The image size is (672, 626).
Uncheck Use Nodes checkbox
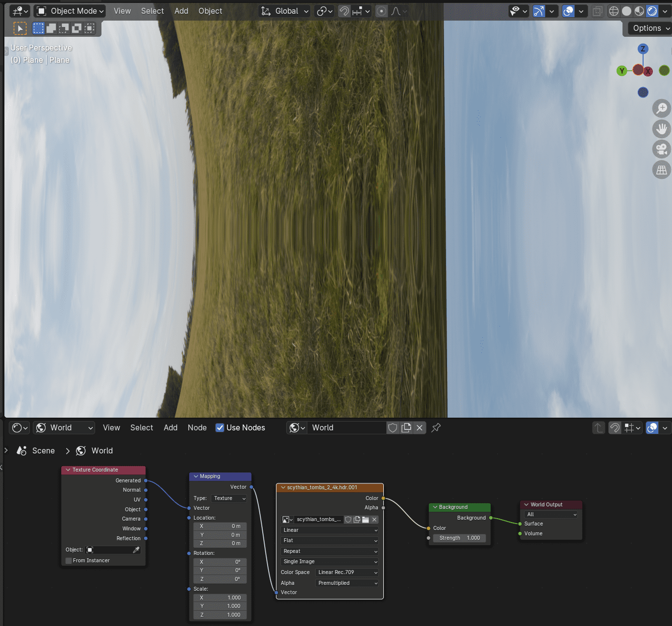pyautogui.click(x=220, y=427)
